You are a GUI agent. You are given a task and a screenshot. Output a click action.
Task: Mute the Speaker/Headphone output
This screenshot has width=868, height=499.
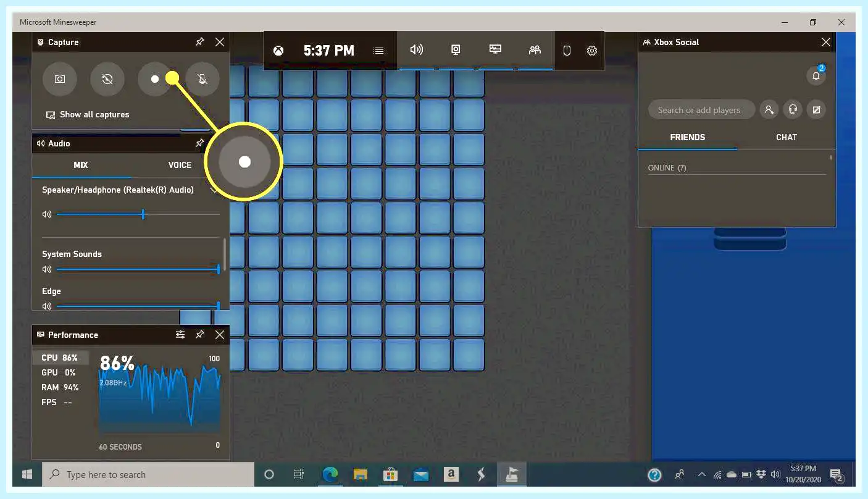(x=47, y=214)
